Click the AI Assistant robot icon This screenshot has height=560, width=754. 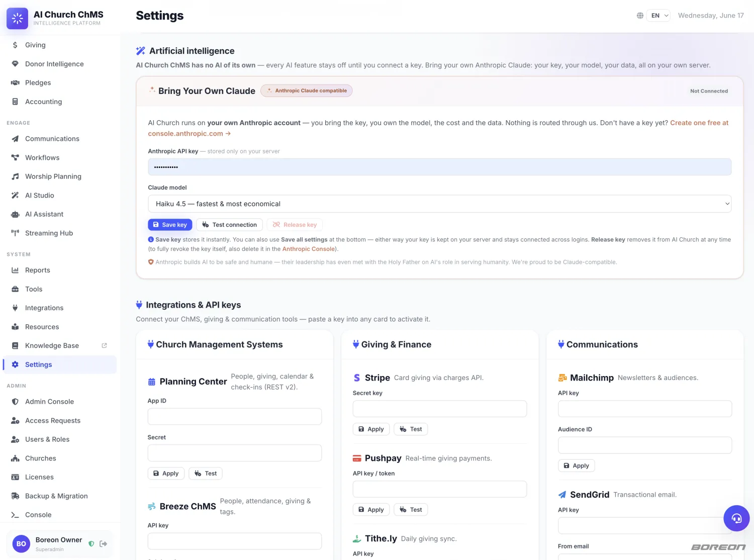pos(15,214)
